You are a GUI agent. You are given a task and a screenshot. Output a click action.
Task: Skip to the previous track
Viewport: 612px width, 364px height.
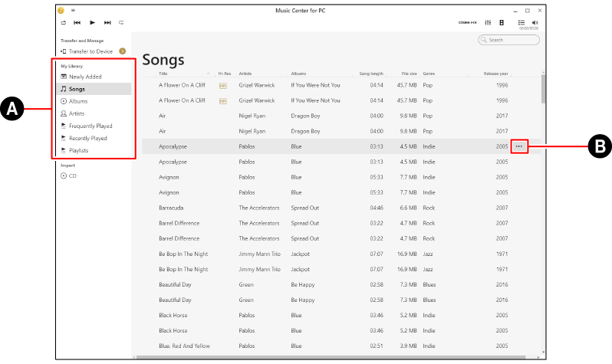[77, 23]
